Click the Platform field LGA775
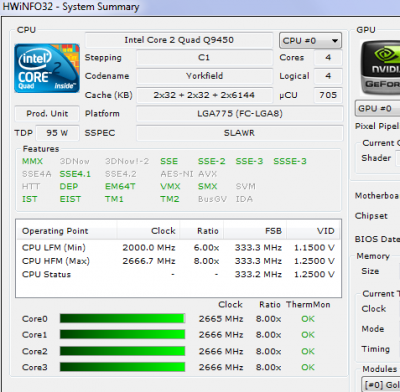This screenshot has height=392, width=400. click(x=239, y=114)
